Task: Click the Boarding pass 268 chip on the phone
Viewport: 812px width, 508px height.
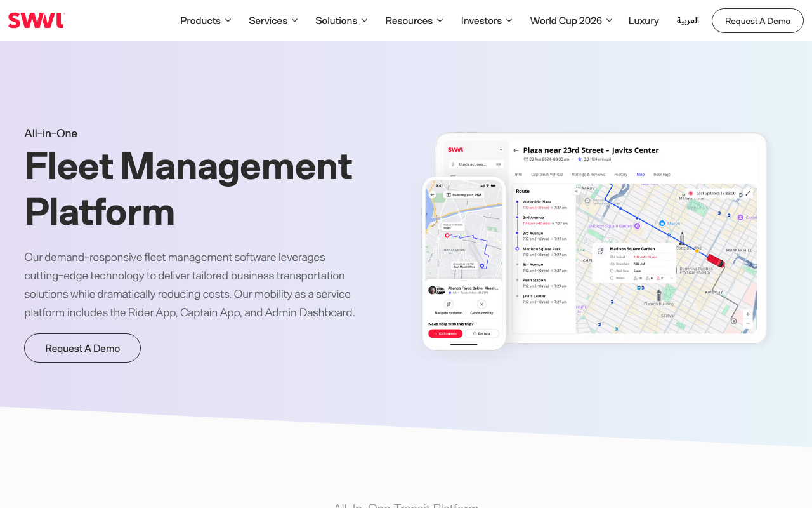Action: click(x=464, y=195)
